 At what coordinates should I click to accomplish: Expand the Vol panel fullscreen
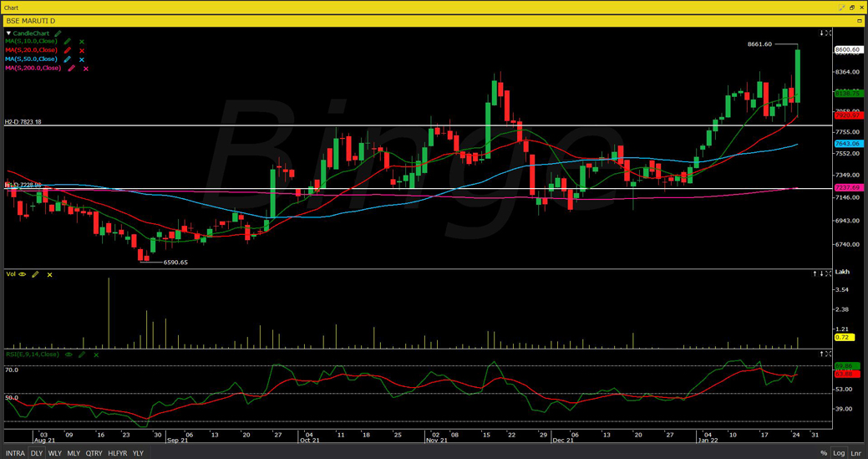(x=828, y=273)
